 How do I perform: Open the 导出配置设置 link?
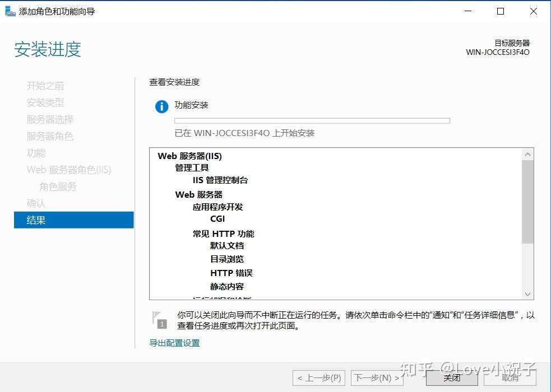click(x=174, y=343)
